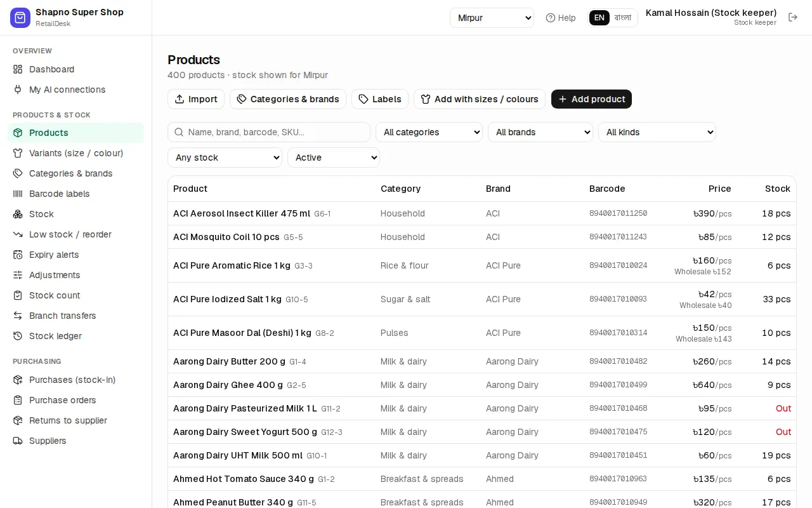This screenshot has width=812, height=508.
Task: Click the Barcode labels barcode icon
Action: (x=18, y=194)
